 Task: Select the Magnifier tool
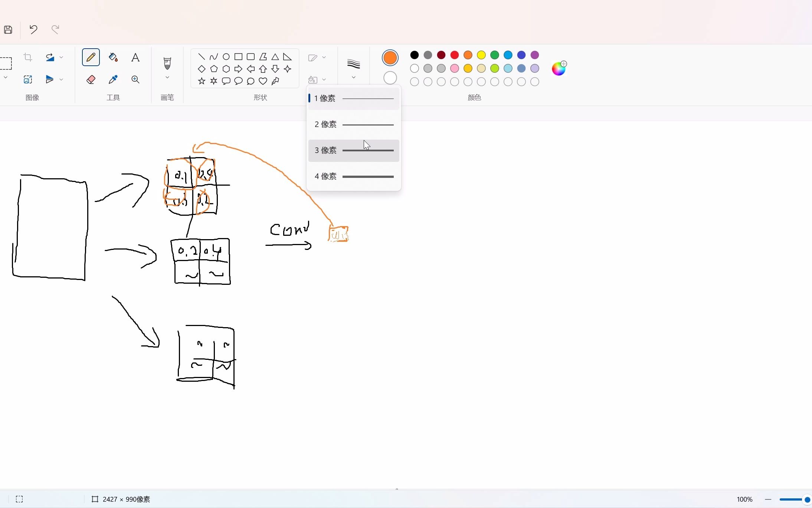pos(135,79)
